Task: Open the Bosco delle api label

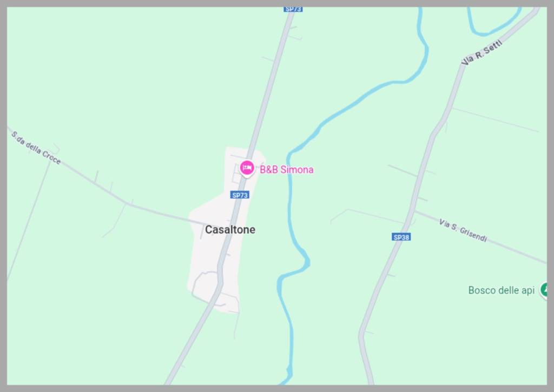Action: 502,290
